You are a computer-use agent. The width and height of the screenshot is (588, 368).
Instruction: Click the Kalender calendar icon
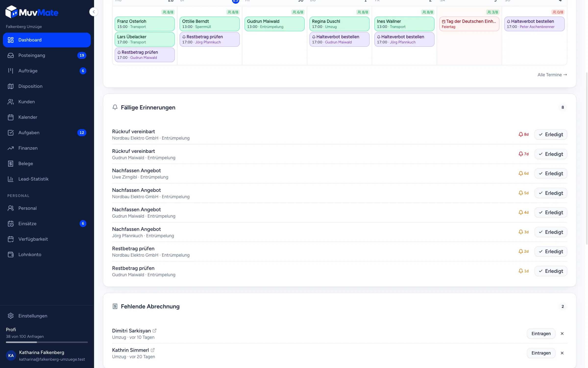(11, 117)
